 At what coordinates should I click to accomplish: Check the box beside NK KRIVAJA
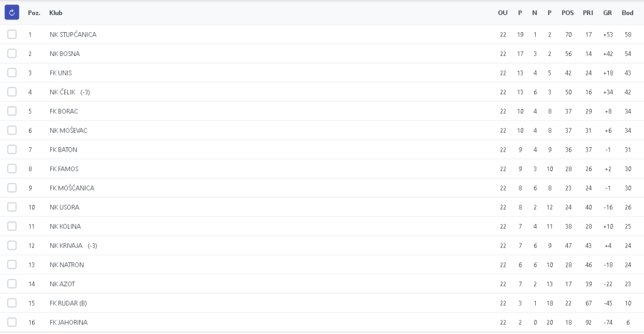(x=12, y=245)
